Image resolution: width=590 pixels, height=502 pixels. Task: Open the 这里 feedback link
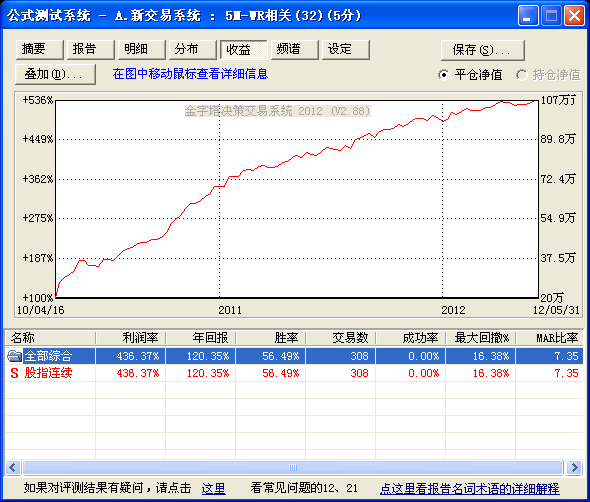coord(213,488)
